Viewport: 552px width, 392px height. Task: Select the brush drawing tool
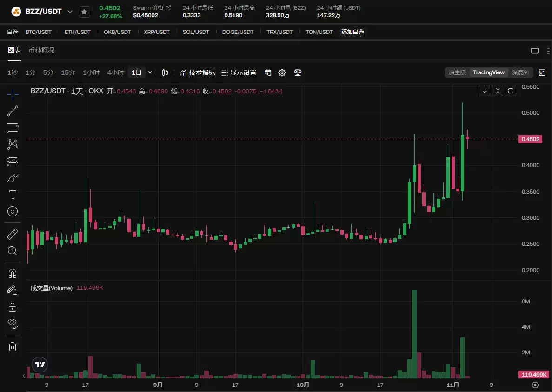pyautogui.click(x=12, y=178)
